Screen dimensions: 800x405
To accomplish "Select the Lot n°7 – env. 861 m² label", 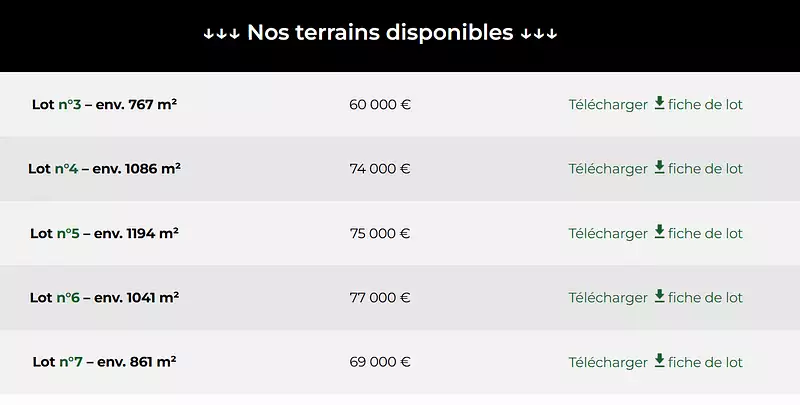I will pos(104,362).
